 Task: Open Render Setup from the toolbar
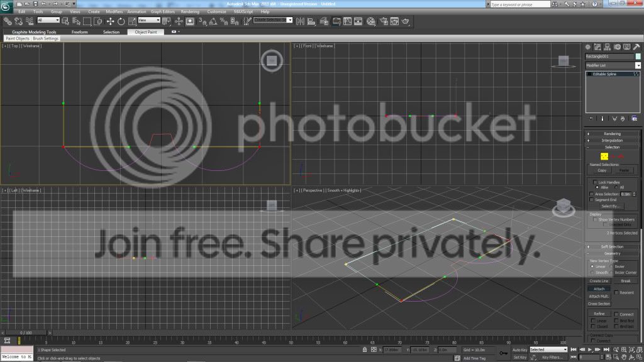(384, 21)
